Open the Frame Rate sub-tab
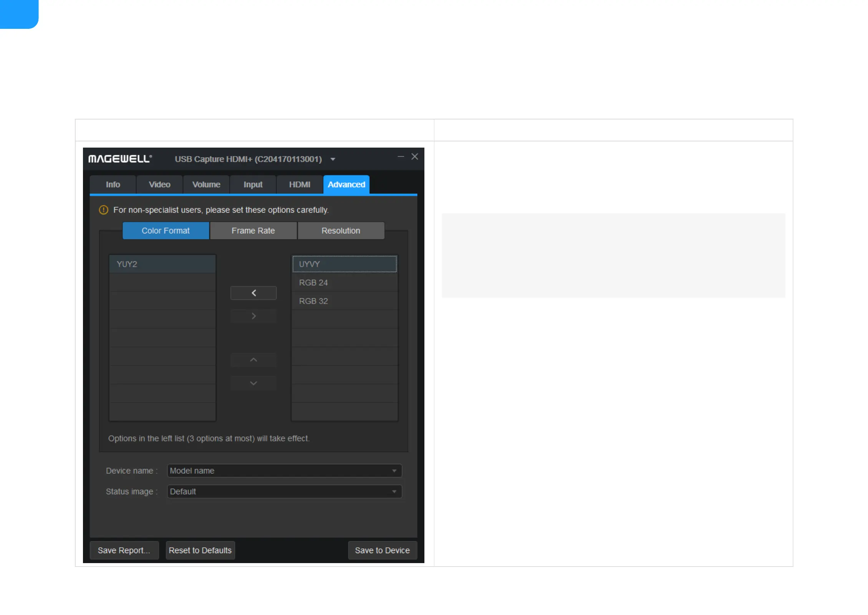The height and width of the screenshot is (615, 868). pos(253,231)
